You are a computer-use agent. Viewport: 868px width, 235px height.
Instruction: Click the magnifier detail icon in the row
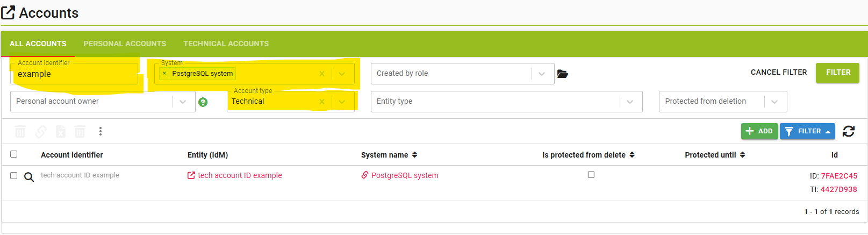point(29,177)
